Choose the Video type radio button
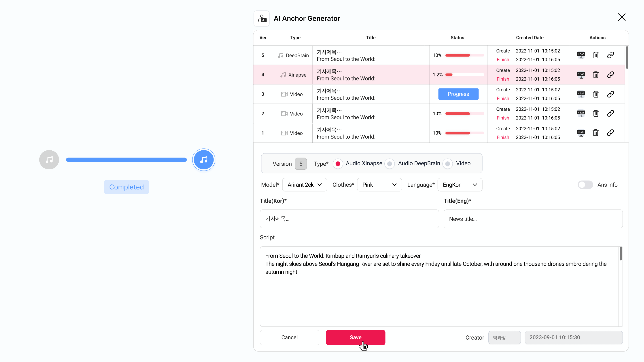The image size is (644, 362). (447, 164)
